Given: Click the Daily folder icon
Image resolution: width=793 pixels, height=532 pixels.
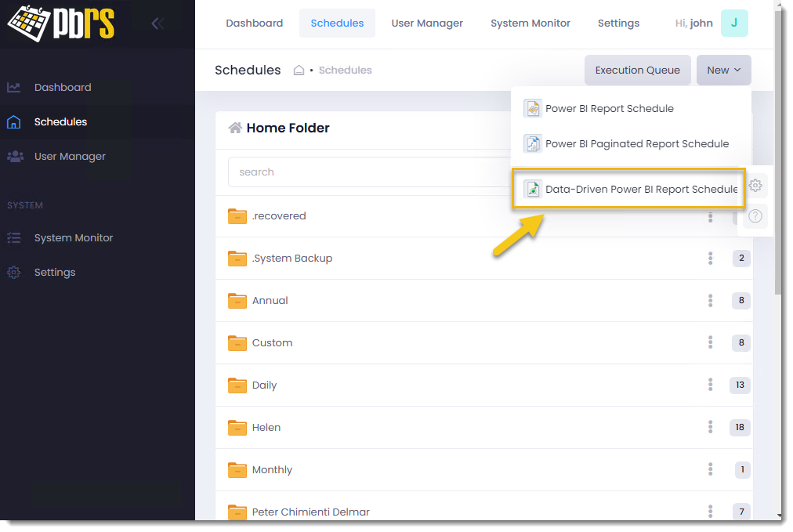Looking at the screenshot, I should click(x=237, y=385).
